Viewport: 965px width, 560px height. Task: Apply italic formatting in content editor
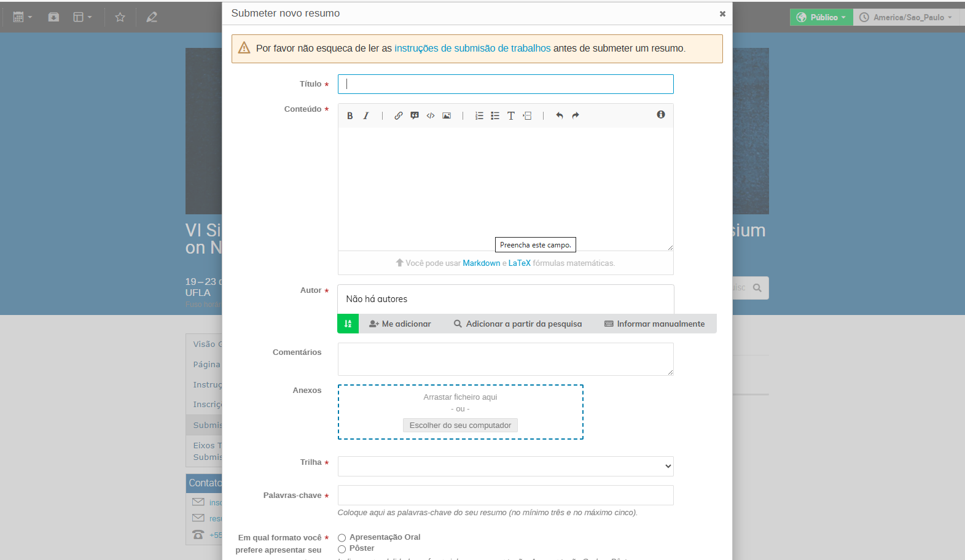click(x=366, y=115)
